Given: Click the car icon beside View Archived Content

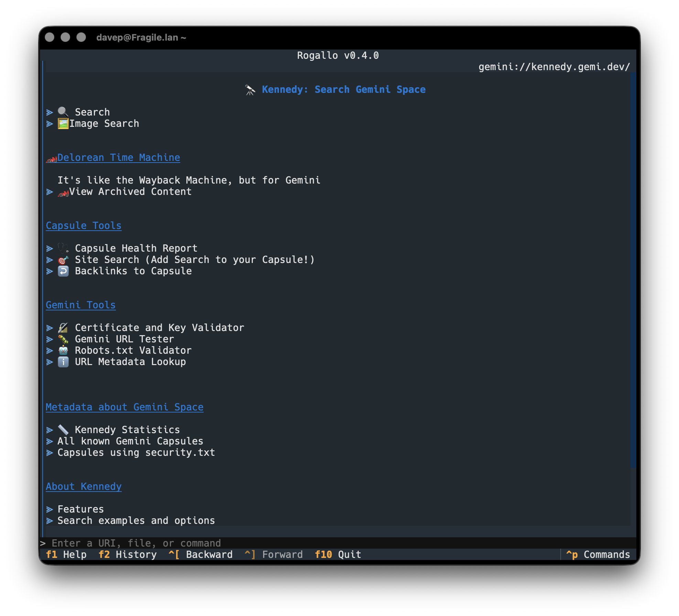Looking at the screenshot, I should (63, 192).
